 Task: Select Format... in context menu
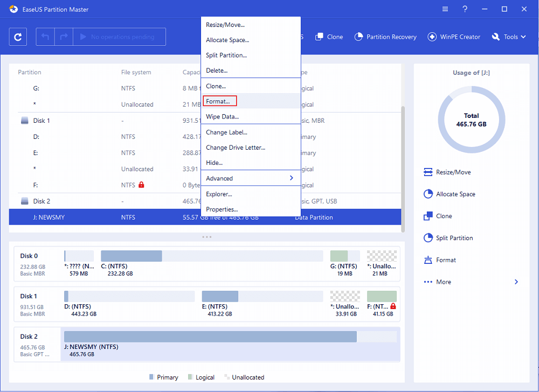(x=218, y=101)
